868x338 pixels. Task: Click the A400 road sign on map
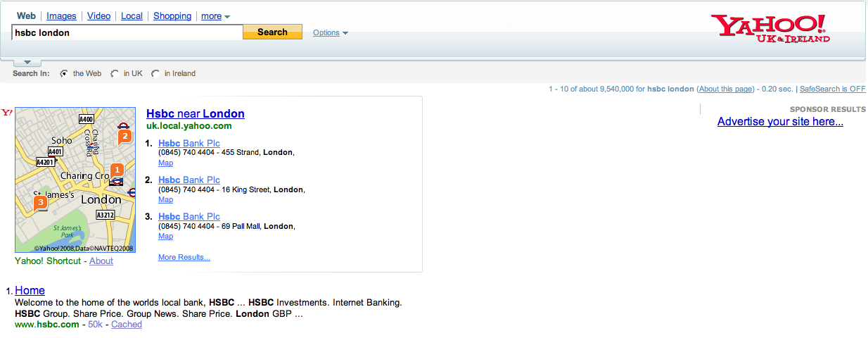point(87,120)
